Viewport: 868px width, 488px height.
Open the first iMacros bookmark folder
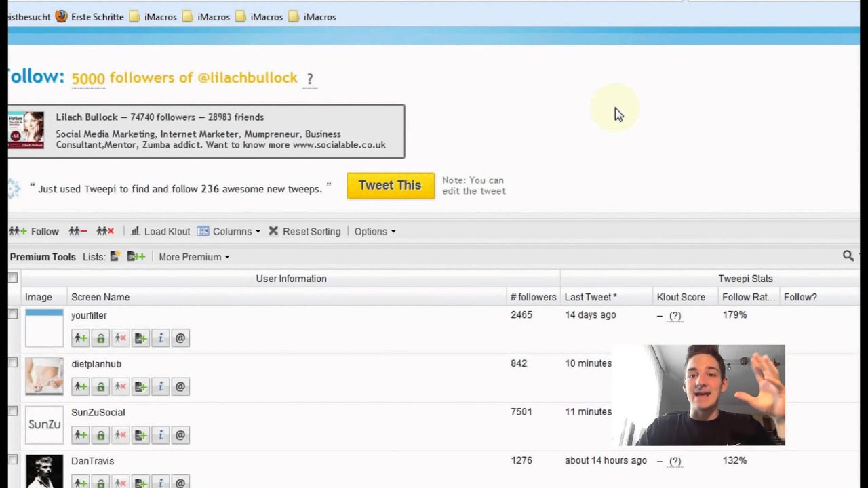153,16
